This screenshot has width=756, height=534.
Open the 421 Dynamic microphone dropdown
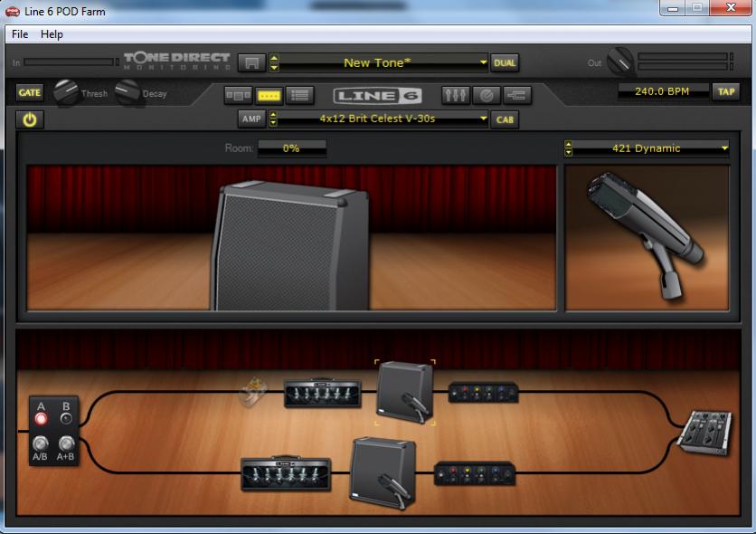(724, 148)
